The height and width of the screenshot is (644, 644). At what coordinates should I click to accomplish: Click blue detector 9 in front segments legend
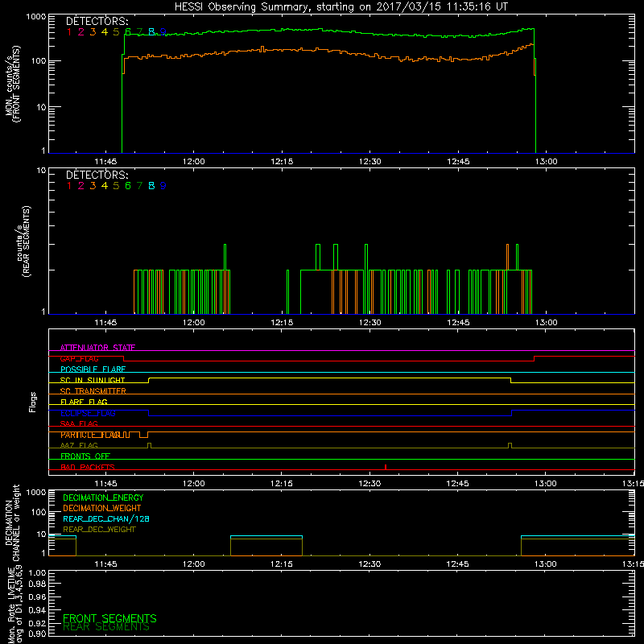pos(163,31)
